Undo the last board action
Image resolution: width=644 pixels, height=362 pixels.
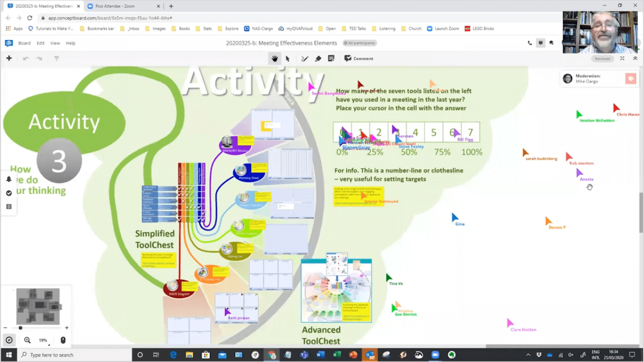(x=26, y=58)
